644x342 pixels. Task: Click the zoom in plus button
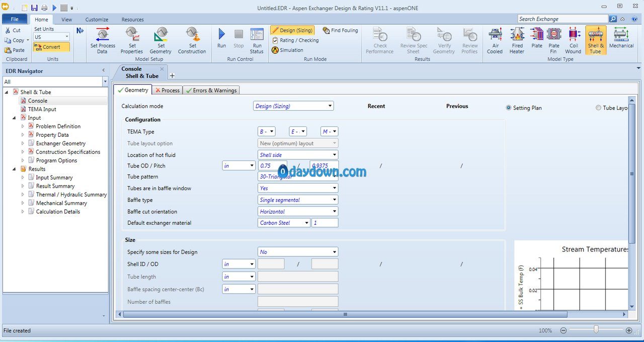click(x=629, y=330)
